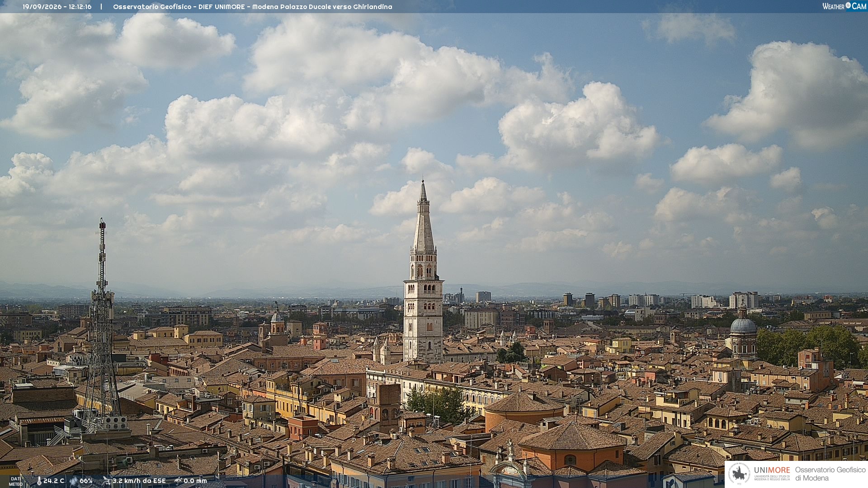Click the Osservatorio Geofisico DIEF UNIMORE title text
Screen dimensions: 868x488
pos(252,7)
